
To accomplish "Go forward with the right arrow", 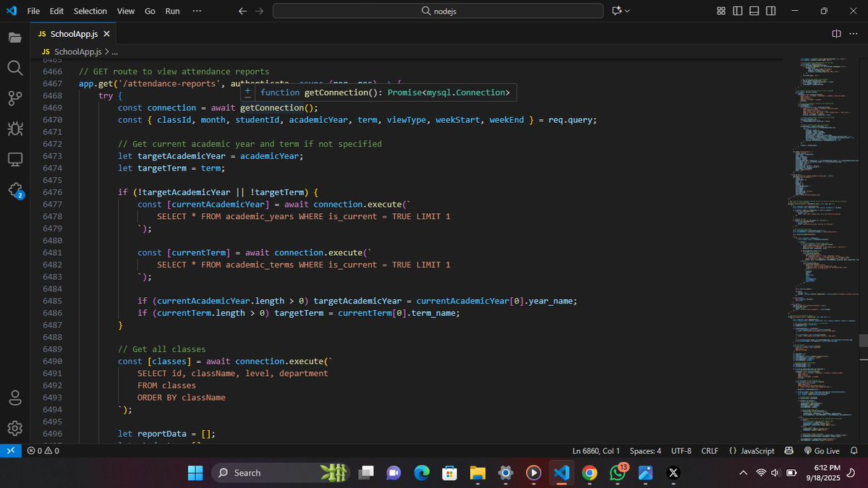I will (x=259, y=11).
